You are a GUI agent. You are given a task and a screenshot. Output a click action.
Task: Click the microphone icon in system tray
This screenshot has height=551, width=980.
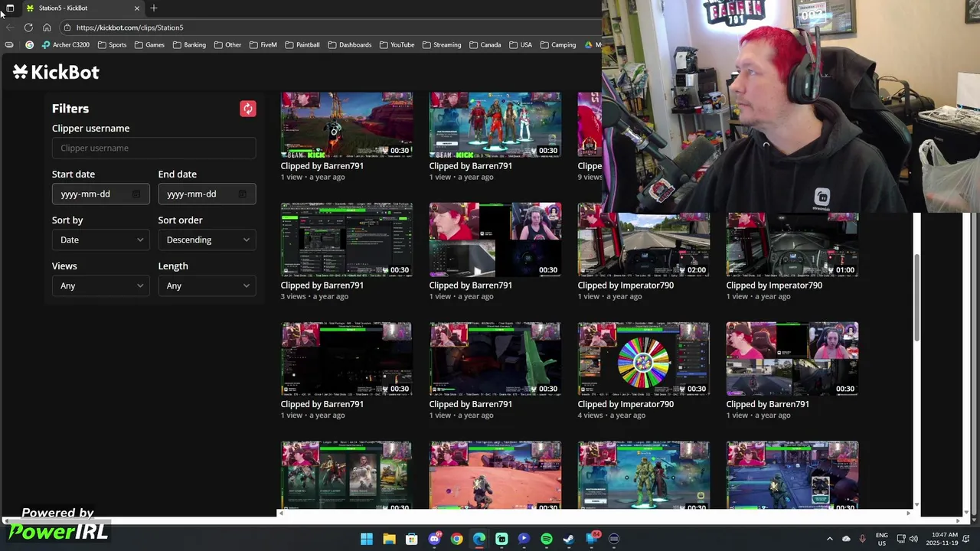click(x=863, y=539)
